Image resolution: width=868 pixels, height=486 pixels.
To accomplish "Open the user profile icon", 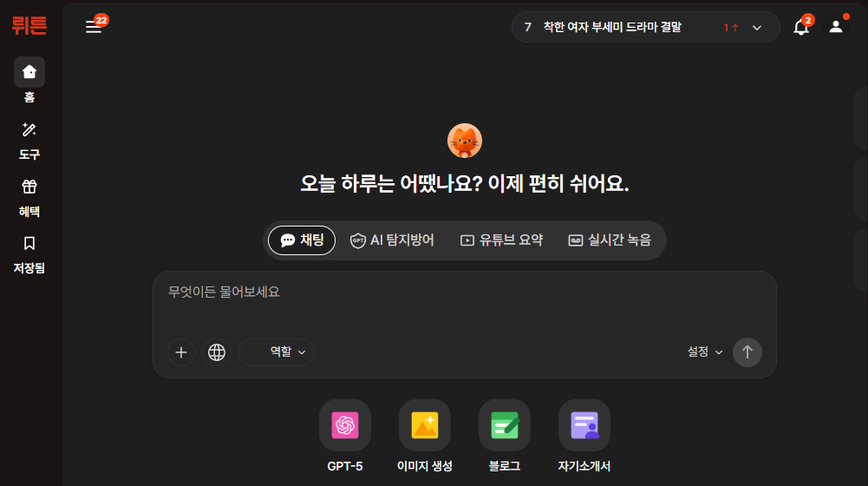I will click(836, 27).
